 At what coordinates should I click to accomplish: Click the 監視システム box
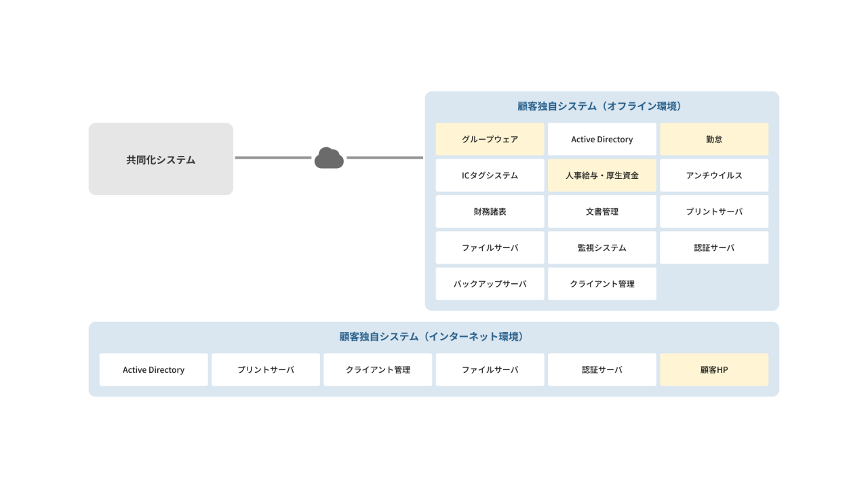tap(602, 247)
